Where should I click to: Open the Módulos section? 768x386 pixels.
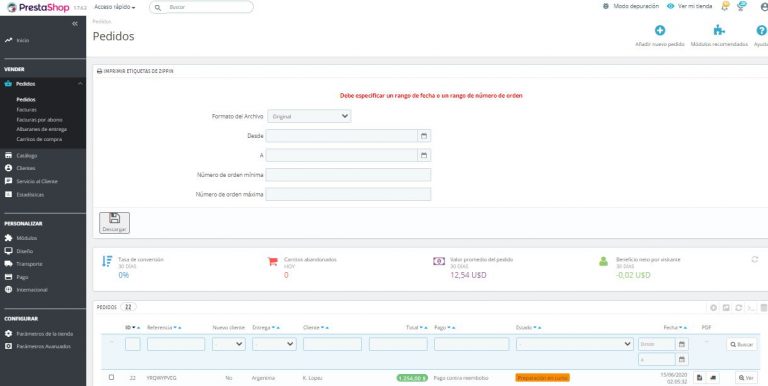26,238
